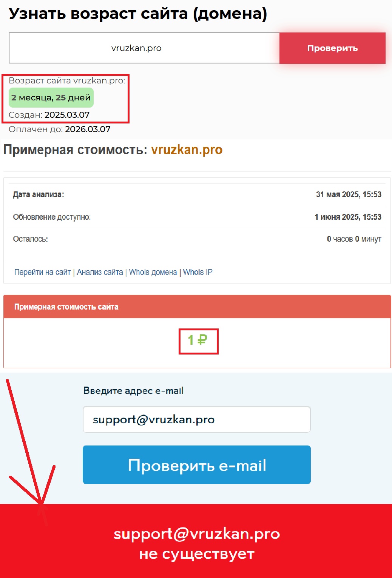Click the green 1 ₽ site value

tap(198, 340)
